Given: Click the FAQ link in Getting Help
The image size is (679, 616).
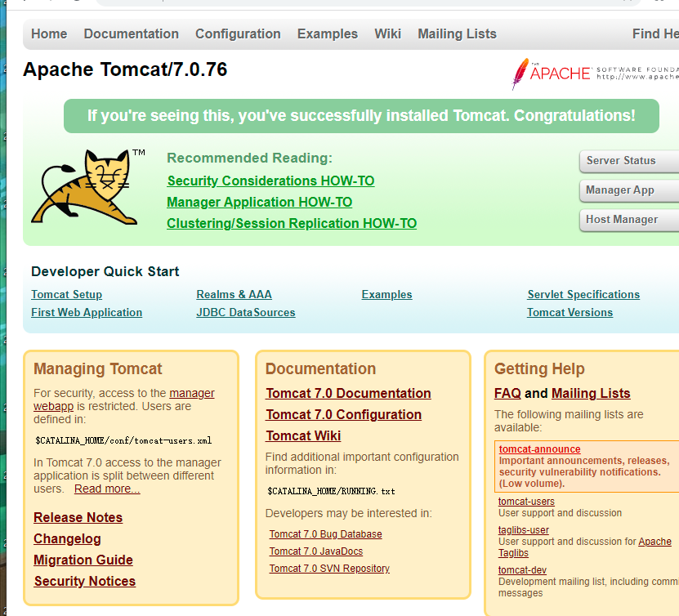Looking at the screenshot, I should point(507,394).
